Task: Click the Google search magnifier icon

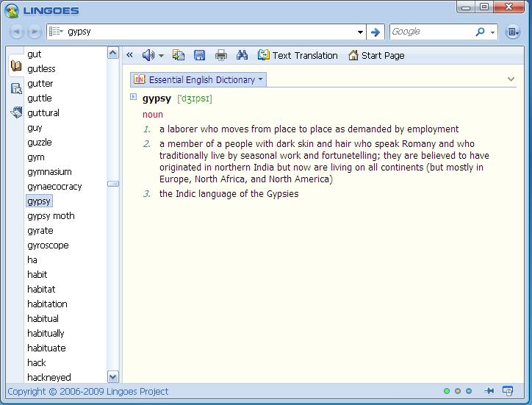Action: pyautogui.click(x=480, y=32)
